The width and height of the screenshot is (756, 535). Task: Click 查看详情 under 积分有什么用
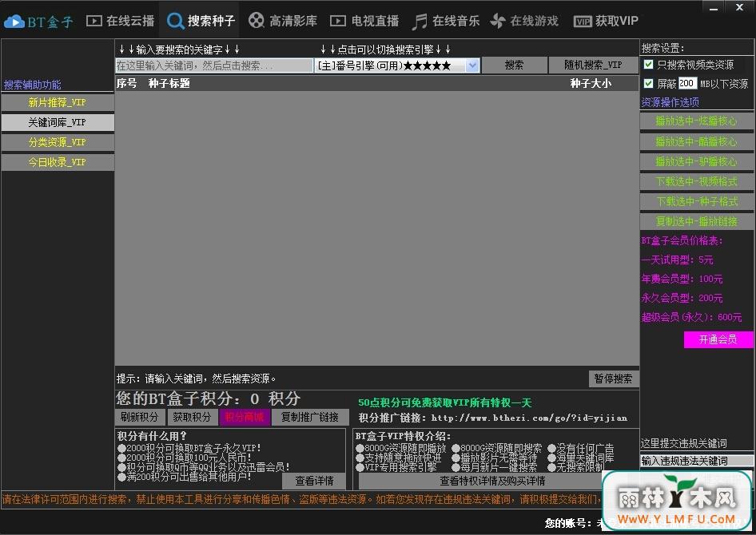(314, 481)
